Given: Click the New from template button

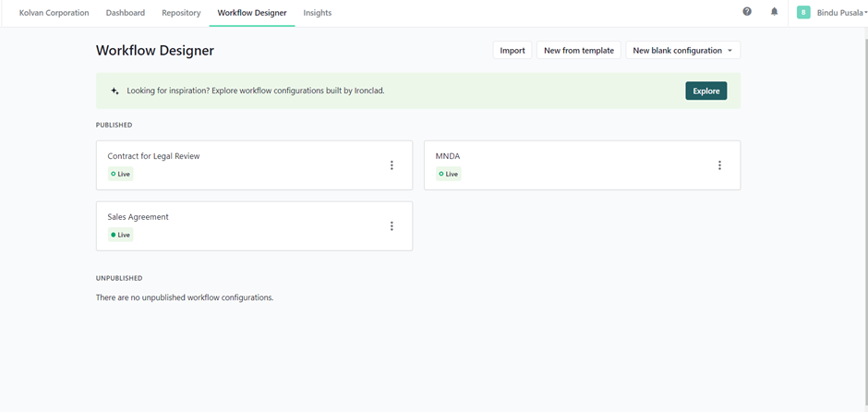Looking at the screenshot, I should point(579,50).
